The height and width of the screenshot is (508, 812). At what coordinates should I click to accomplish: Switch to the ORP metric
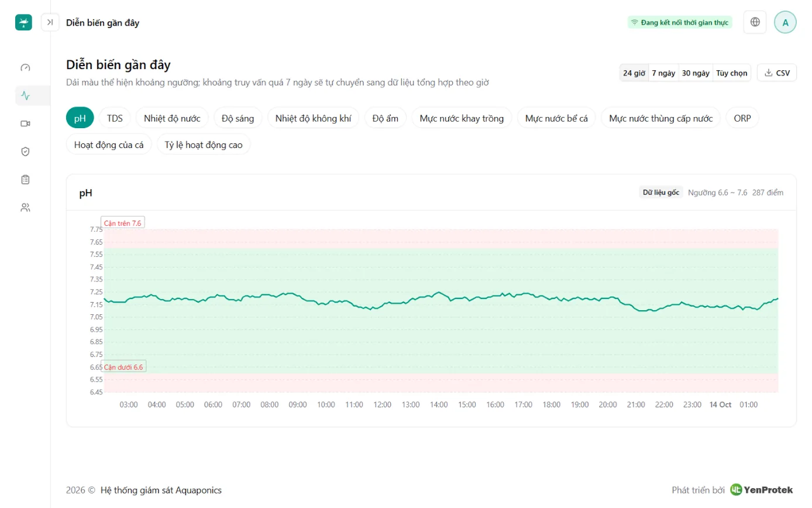(742, 118)
